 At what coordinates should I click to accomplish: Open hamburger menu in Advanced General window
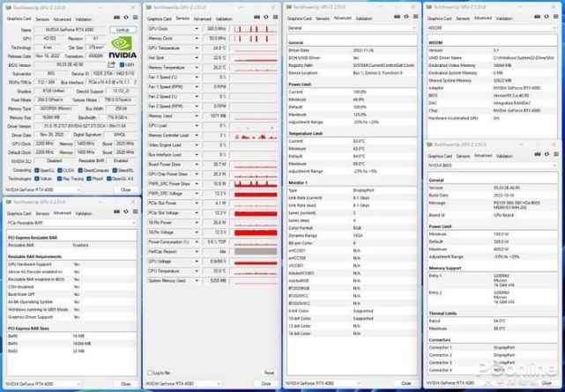415,16
